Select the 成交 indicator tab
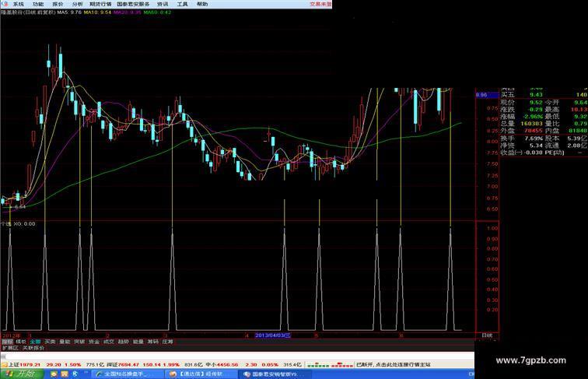588x379 pixels. click(x=109, y=342)
